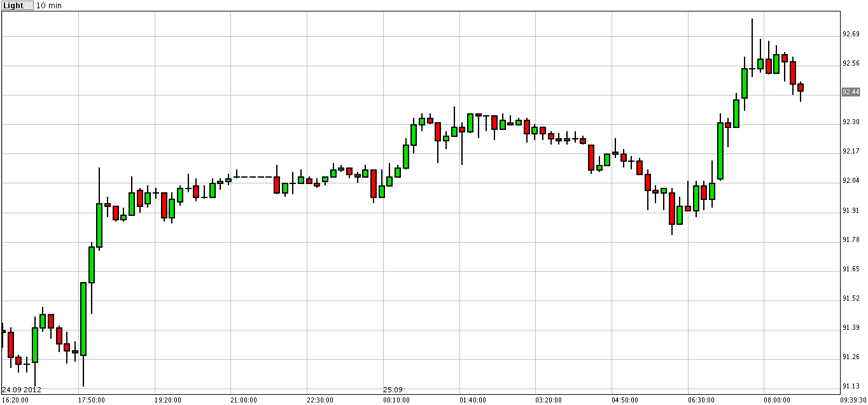This screenshot has height=405, width=868.
Task: Click the 92.56 price axis label
Action: coord(851,64)
